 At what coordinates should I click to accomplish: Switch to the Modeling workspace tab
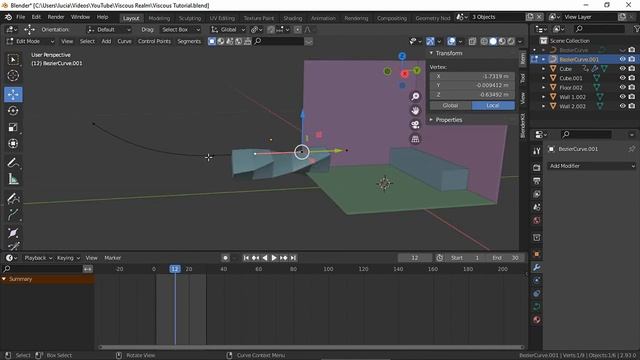click(x=159, y=18)
